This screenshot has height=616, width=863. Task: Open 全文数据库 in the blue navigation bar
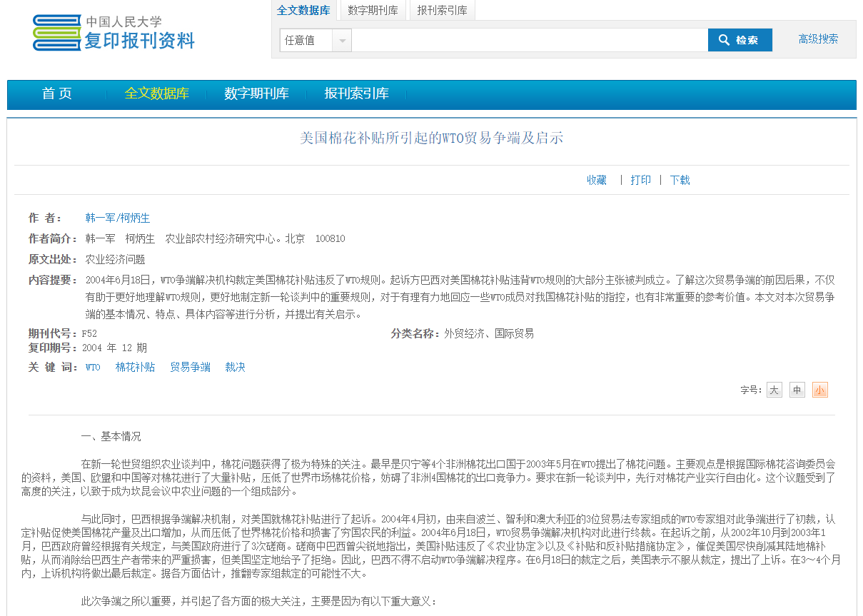tap(156, 94)
